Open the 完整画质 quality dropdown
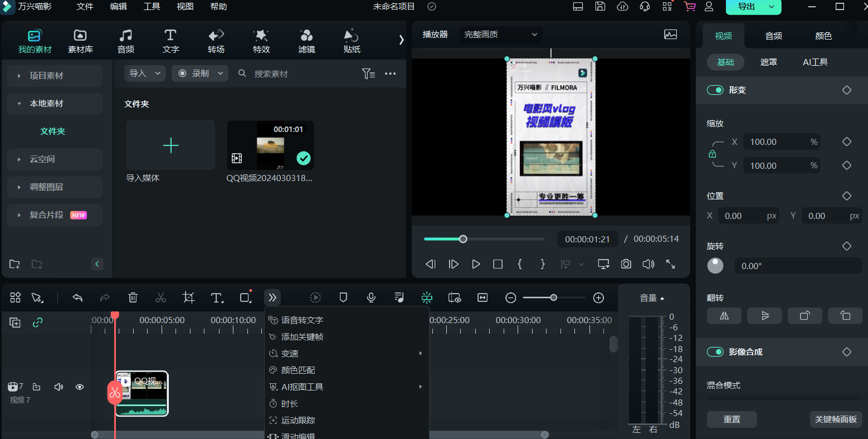 click(x=500, y=35)
